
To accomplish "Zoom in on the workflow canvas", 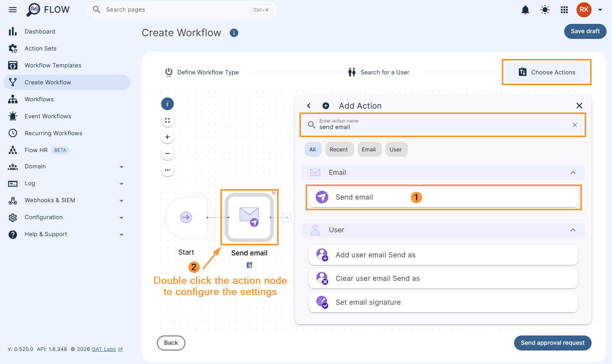I will (x=167, y=137).
